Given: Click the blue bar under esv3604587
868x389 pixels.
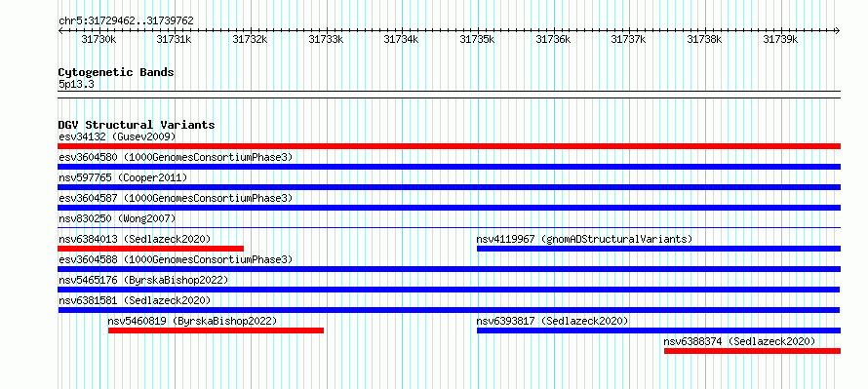Looking at the screenshot, I should [449, 208].
